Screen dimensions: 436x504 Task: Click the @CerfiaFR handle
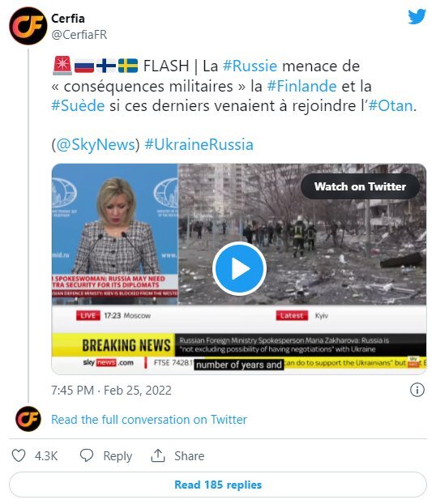point(79,34)
